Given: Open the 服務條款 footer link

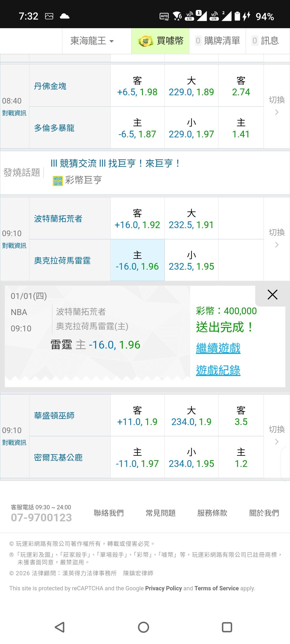Looking at the screenshot, I should tap(212, 513).
